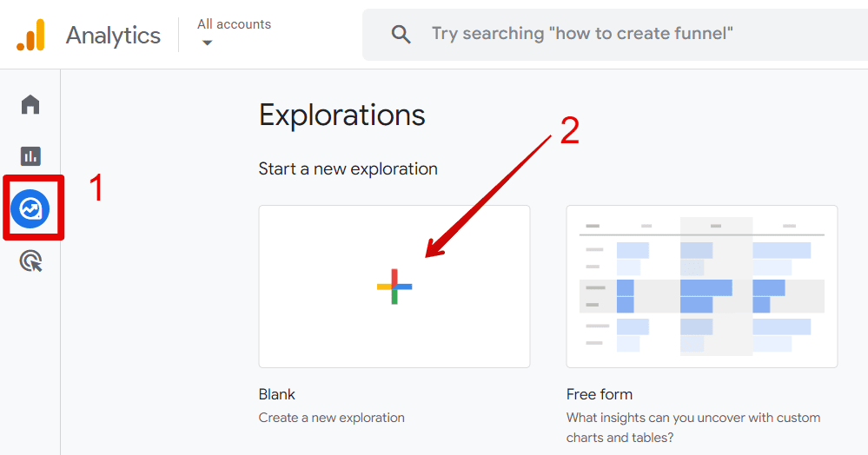This screenshot has height=455, width=868.
Task: Click the "Blank" exploration title
Action: tap(277, 394)
